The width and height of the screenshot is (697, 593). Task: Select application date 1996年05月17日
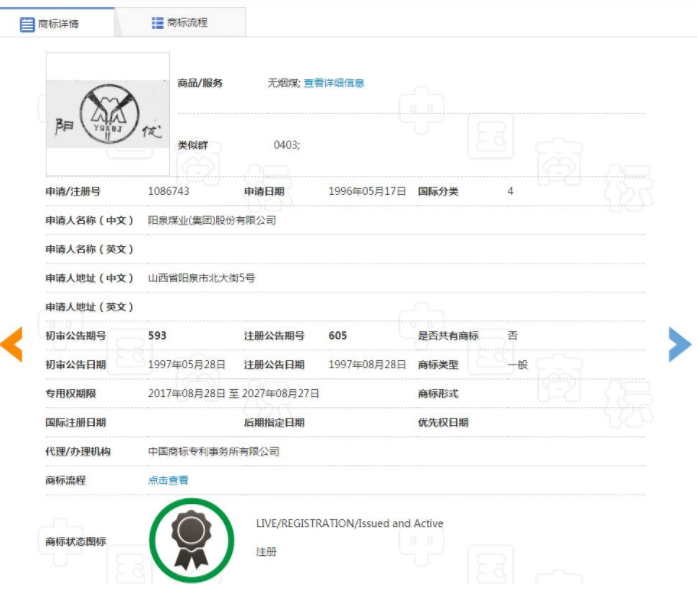[x=367, y=191]
